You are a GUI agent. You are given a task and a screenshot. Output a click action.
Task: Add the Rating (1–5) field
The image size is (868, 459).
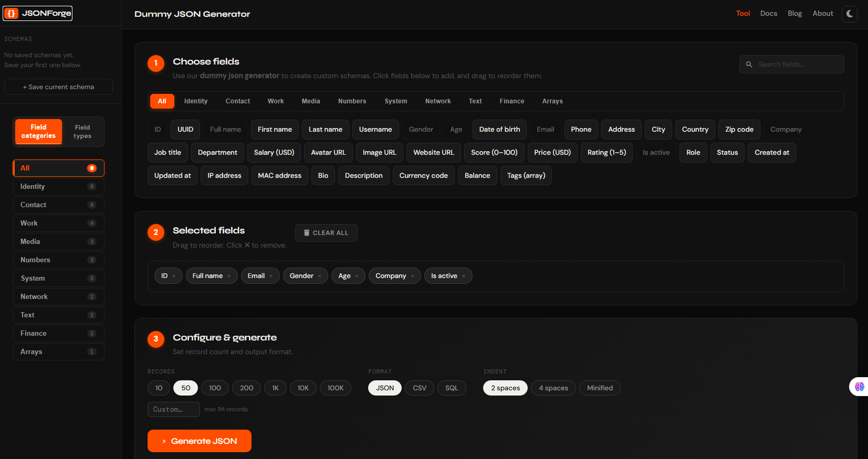coord(606,153)
